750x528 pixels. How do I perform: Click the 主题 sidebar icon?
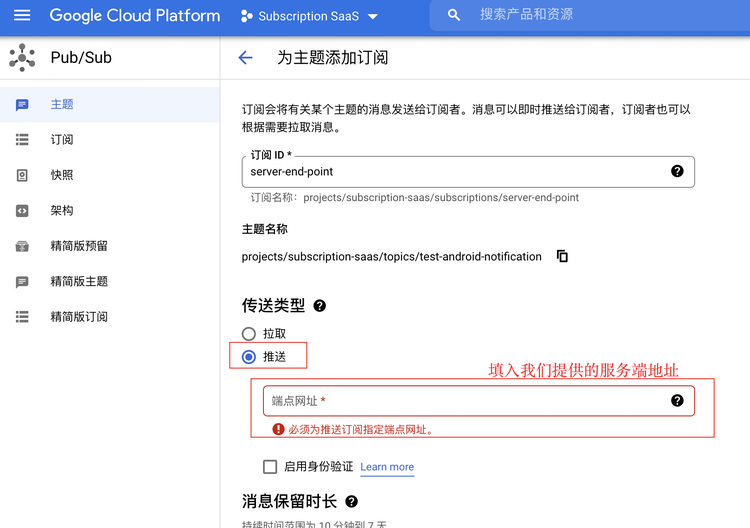click(x=22, y=105)
